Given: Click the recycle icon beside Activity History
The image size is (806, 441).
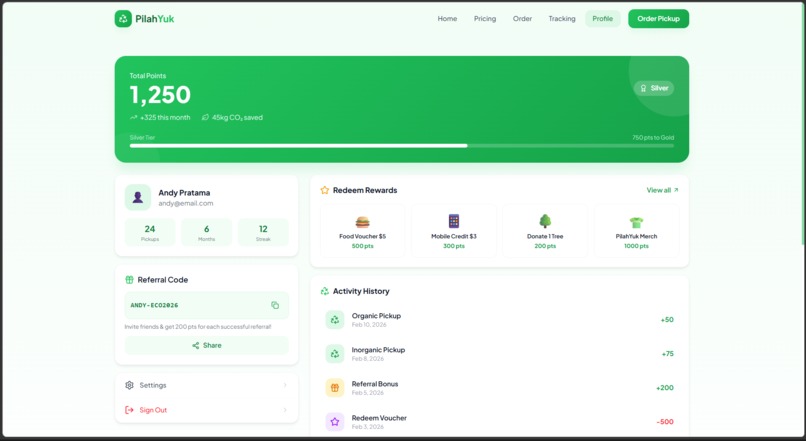Looking at the screenshot, I should [325, 291].
